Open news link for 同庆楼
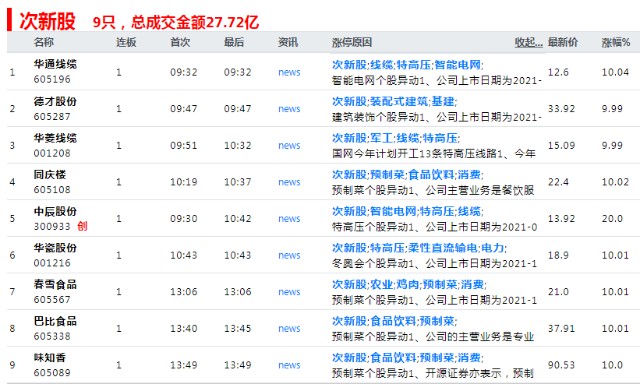 pos(289,182)
